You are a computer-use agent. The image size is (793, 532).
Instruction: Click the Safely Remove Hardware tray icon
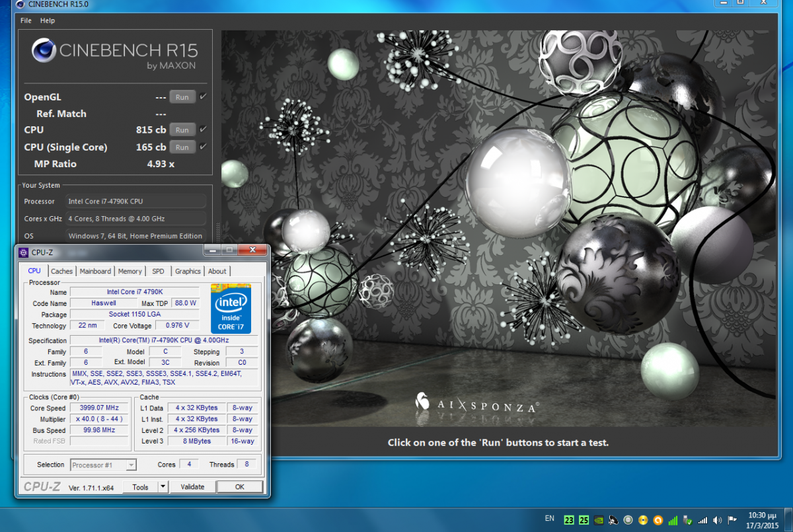[687, 520]
